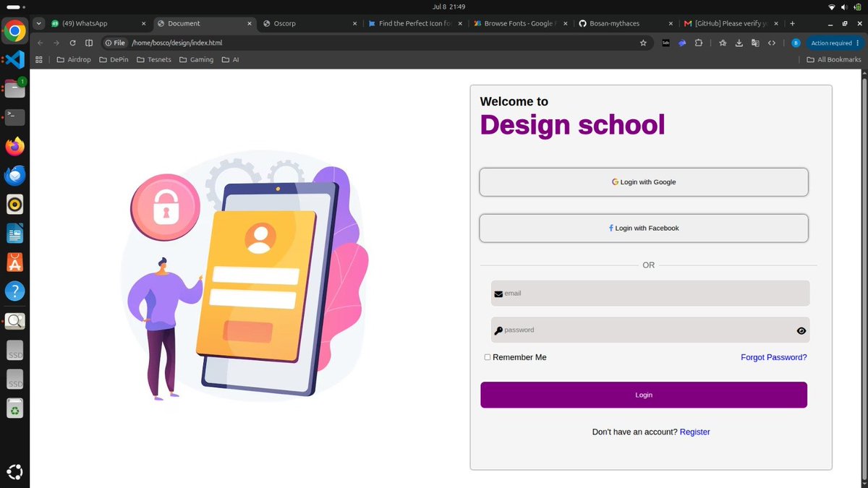Switch to the Bosan-mythaces GitHub tab
This screenshot has width=868, height=488.
626,23
